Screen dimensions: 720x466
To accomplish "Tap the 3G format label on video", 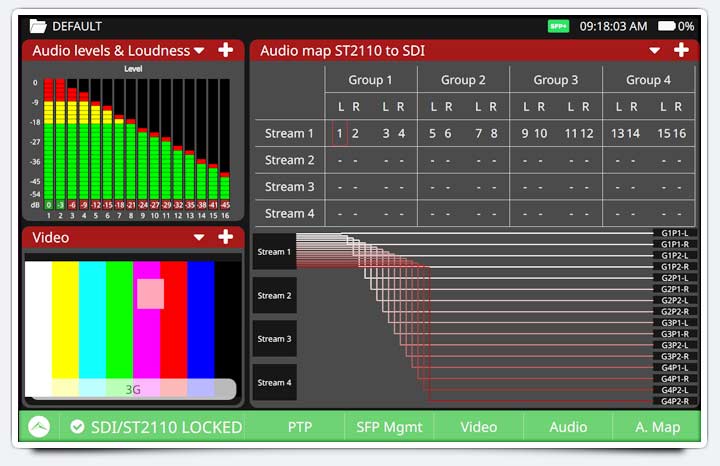I will (x=133, y=389).
